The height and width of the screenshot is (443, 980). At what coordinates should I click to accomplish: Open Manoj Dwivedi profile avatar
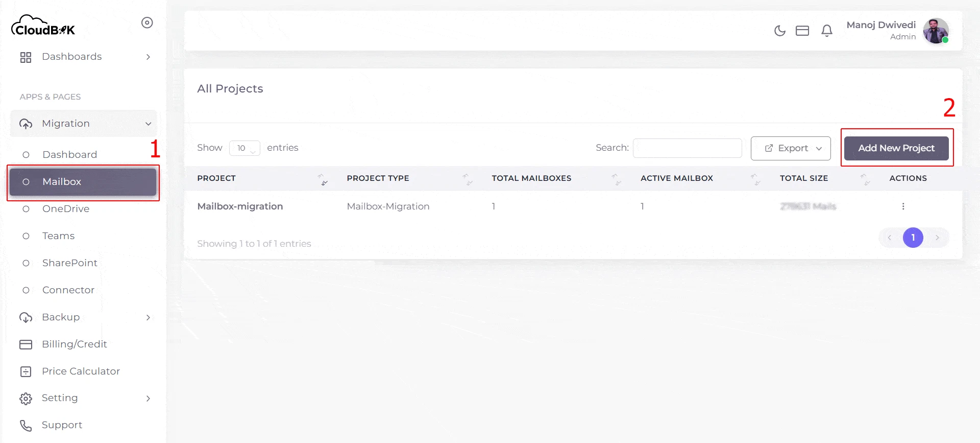point(936,31)
